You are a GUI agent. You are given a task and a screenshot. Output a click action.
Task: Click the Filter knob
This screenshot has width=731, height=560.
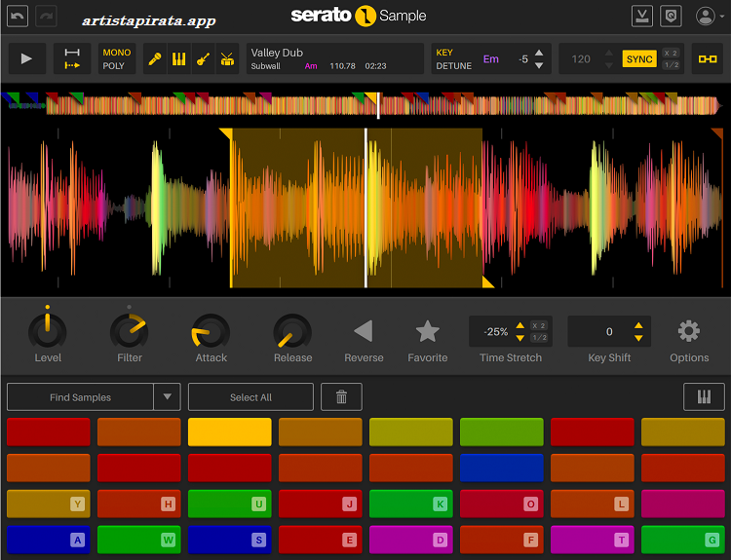[129, 331]
